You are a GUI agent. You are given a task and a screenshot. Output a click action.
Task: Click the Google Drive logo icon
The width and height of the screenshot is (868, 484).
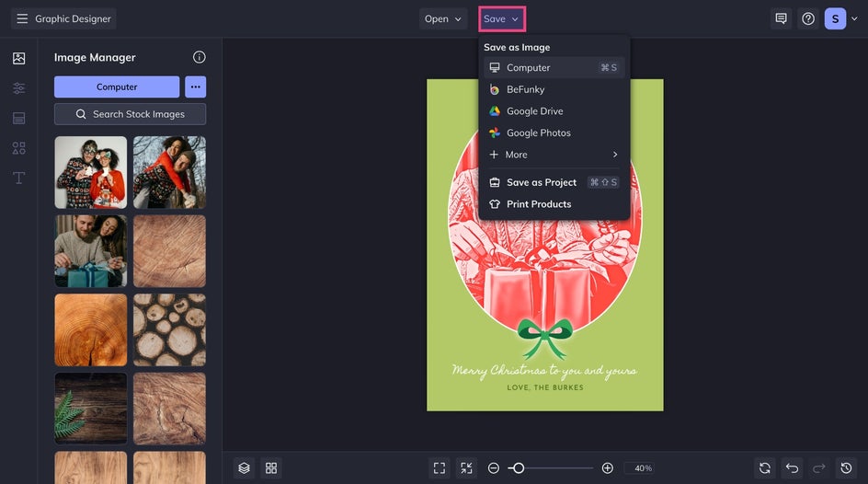point(495,110)
